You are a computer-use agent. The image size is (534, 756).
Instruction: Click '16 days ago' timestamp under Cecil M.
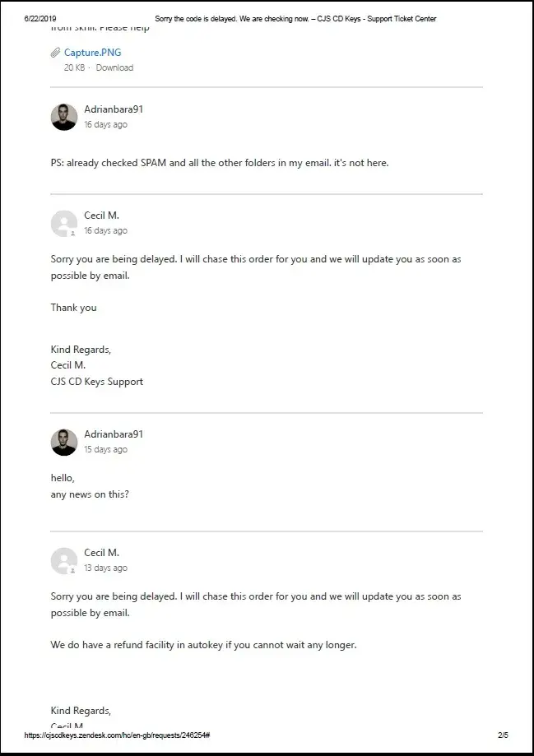[105, 231]
